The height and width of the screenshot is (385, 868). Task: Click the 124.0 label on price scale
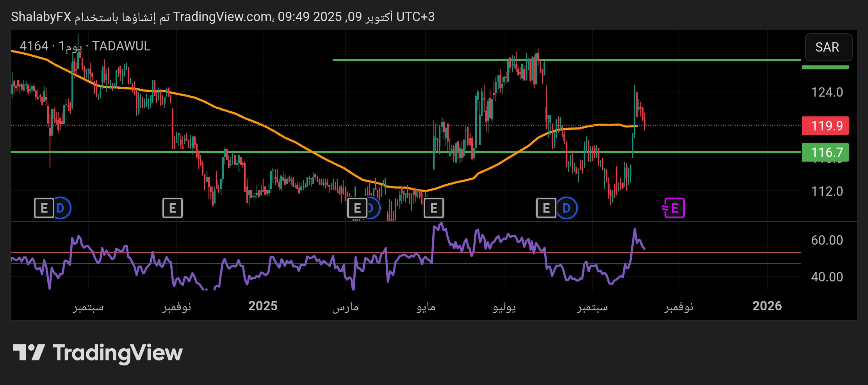click(827, 92)
